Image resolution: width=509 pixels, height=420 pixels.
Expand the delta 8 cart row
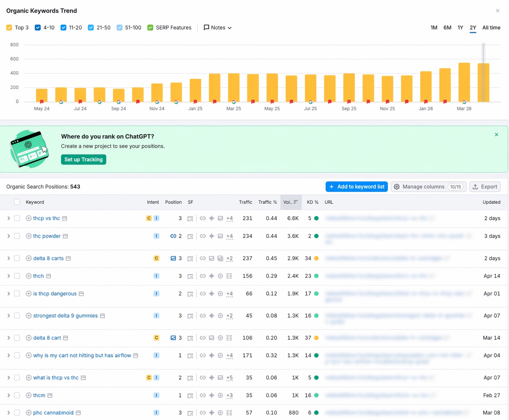coord(8,338)
